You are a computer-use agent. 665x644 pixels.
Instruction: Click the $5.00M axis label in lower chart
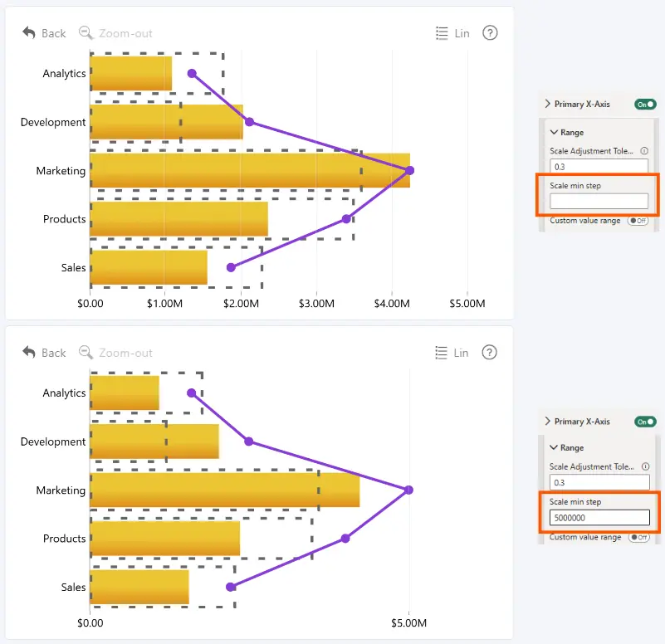pos(408,622)
